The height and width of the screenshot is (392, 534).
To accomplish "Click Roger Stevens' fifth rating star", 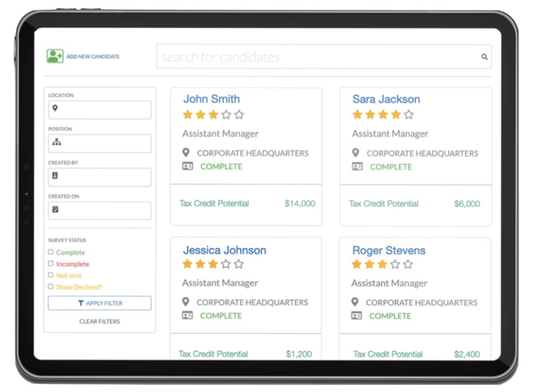I will point(408,264).
